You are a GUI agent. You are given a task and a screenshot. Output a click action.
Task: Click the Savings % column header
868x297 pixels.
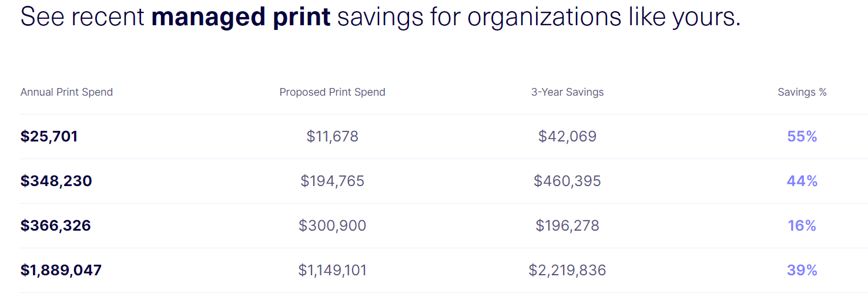pos(802,92)
